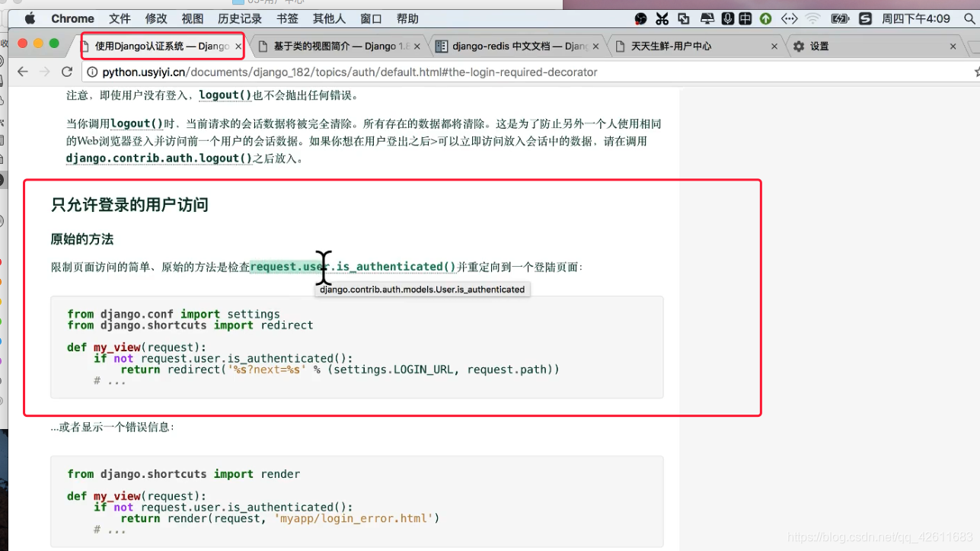Click the scissors icon in menu bar
980x551 pixels.
662,18
